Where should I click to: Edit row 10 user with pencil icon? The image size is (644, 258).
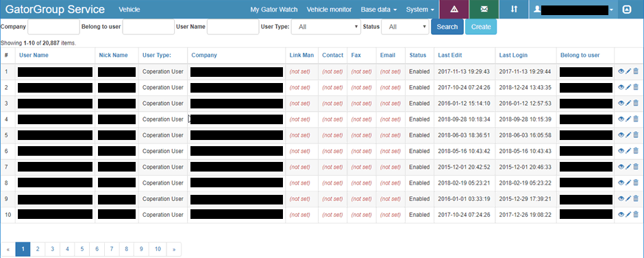[628, 214]
